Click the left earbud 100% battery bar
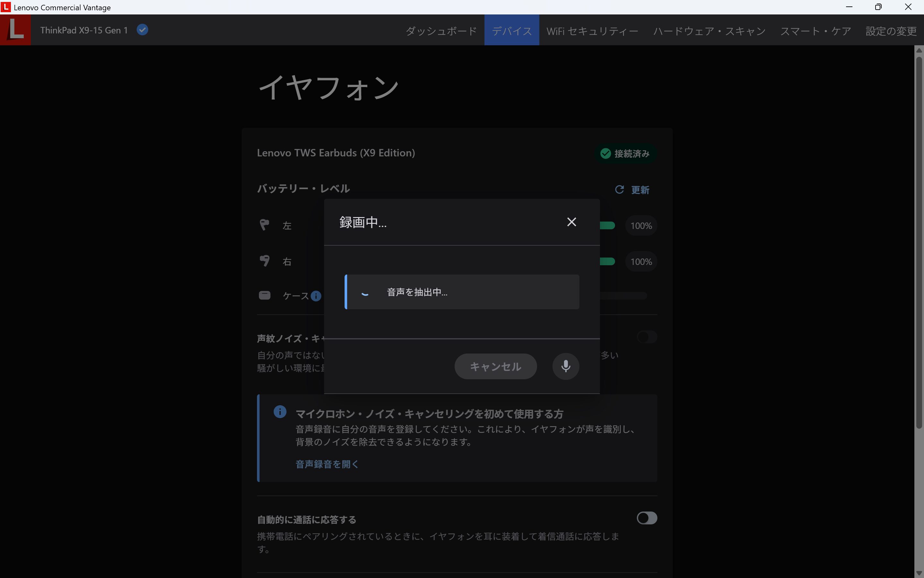The width and height of the screenshot is (924, 578). pos(607,225)
